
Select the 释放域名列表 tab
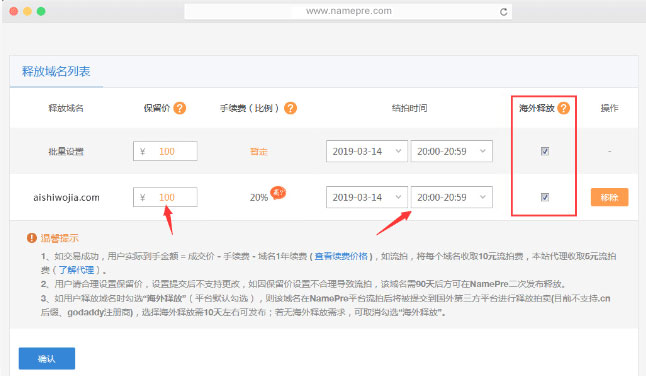click(x=56, y=72)
